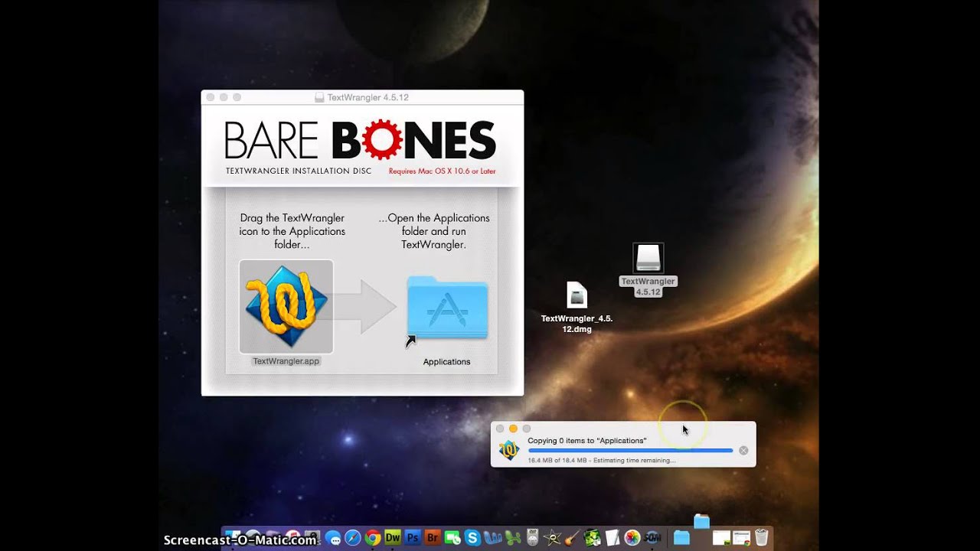Open GarageBand guitar icon in Dock
This screenshot has width=980, height=551.
point(572,538)
